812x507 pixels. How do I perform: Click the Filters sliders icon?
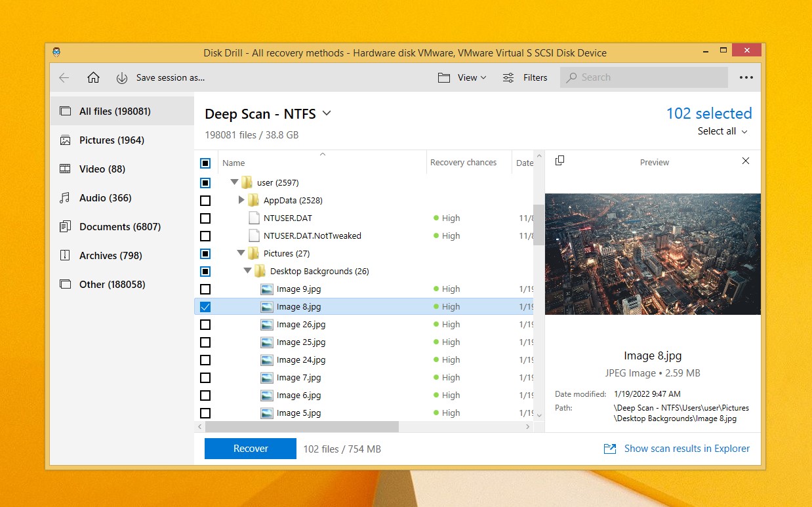point(508,77)
